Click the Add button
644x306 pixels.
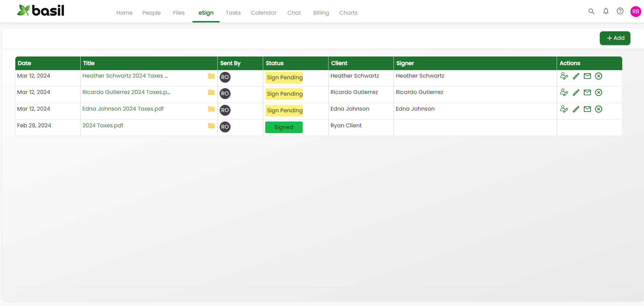pos(615,38)
